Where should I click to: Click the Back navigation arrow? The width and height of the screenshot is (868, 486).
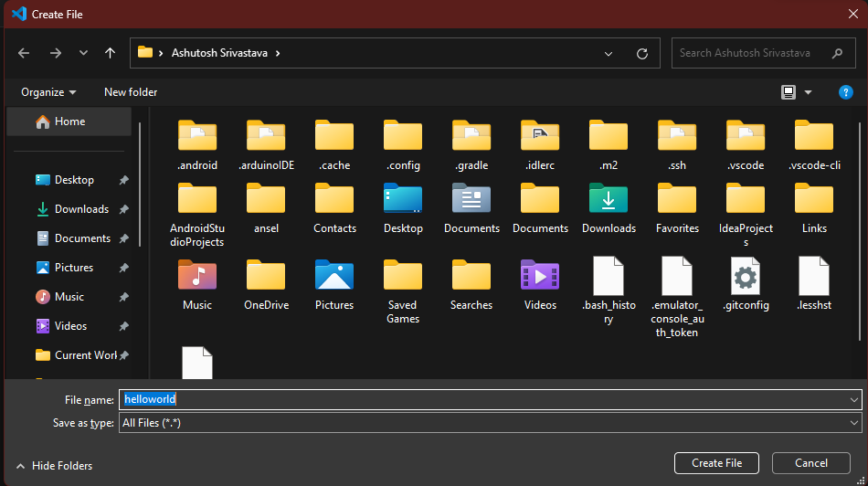[24, 53]
